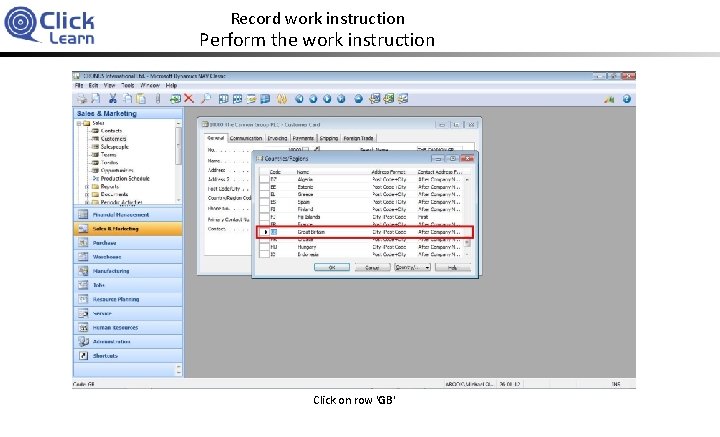Image resolution: width=720 pixels, height=437 pixels.
Task: Select Contacts in the Sales tree
Action: pyautogui.click(x=111, y=131)
